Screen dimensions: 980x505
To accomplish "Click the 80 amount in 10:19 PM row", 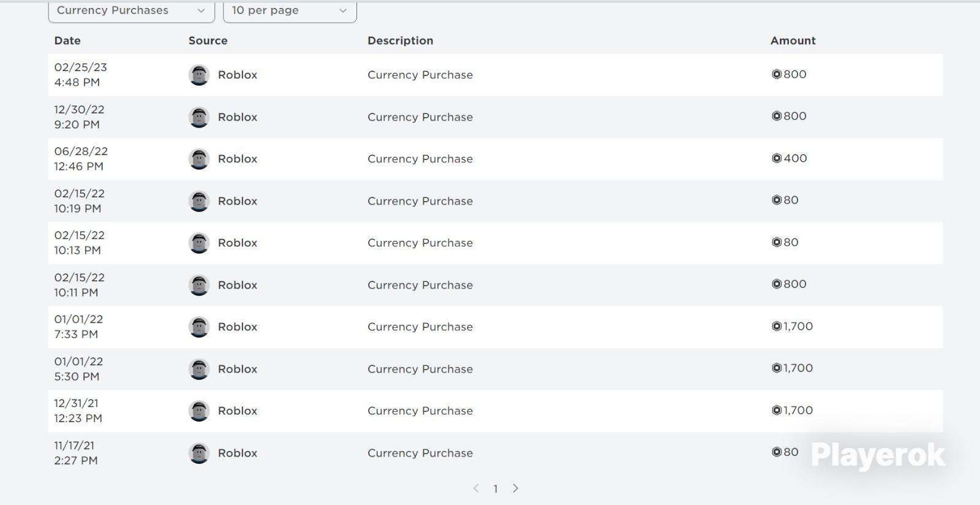I will click(x=791, y=200).
